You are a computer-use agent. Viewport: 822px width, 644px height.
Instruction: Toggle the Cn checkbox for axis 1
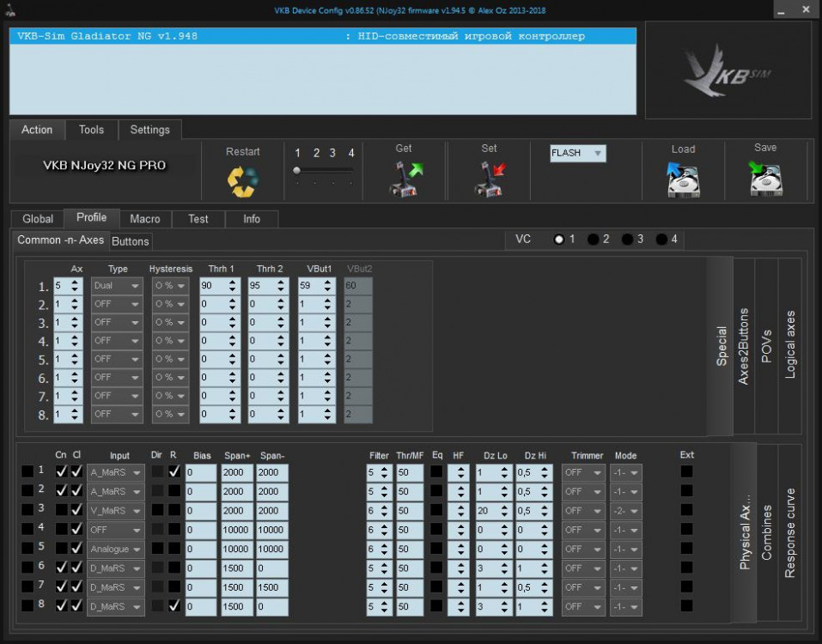click(61, 471)
